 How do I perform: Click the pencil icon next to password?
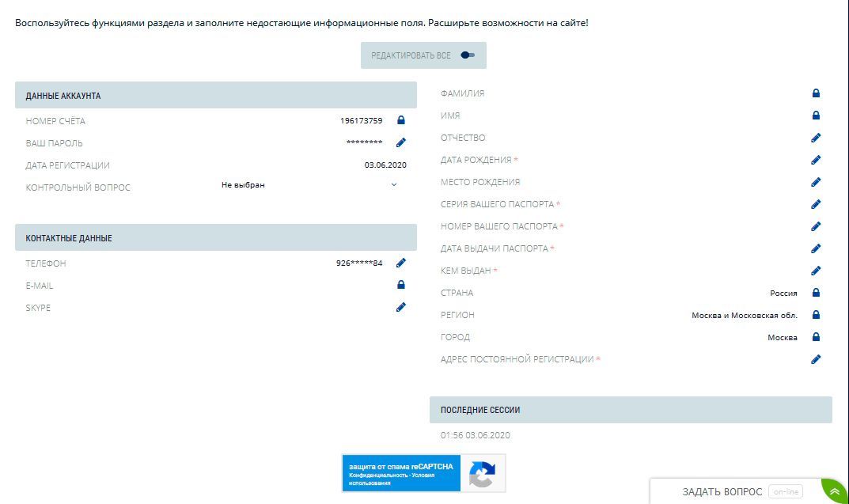click(x=400, y=143)
